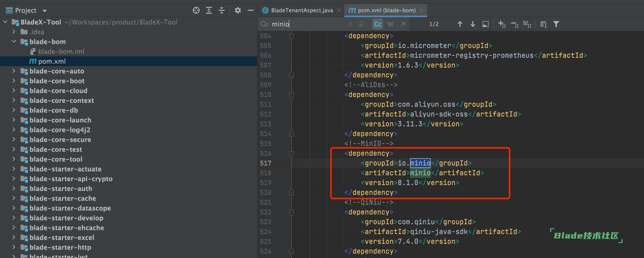The height and width of the screenshot is (258, 644).
Task: Select blade-starter-cache module
Action: click(63, 198)
